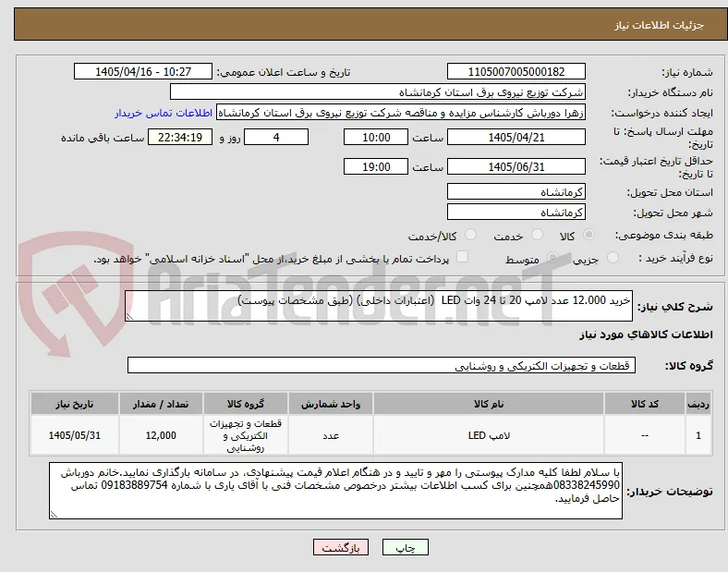This screenshot has height=572, width=728.
Task: Click remaining time field 22:34:19
Action: pos(180,138)
